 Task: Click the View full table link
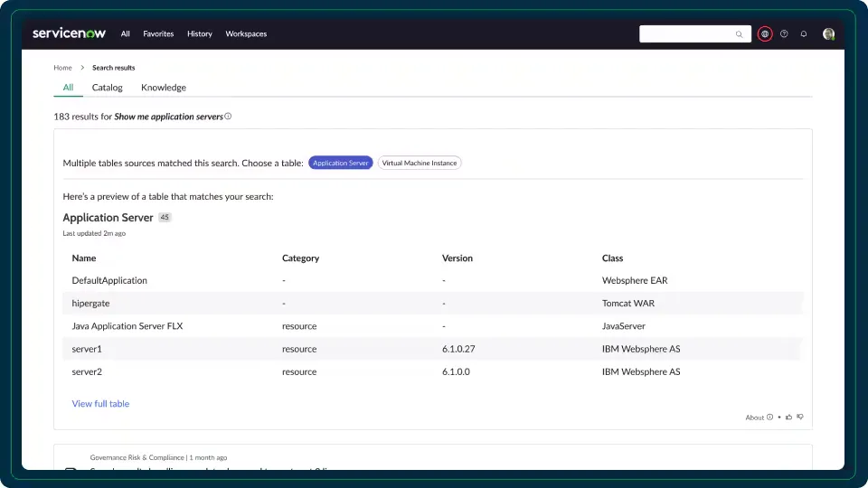(x=100, y=404)
